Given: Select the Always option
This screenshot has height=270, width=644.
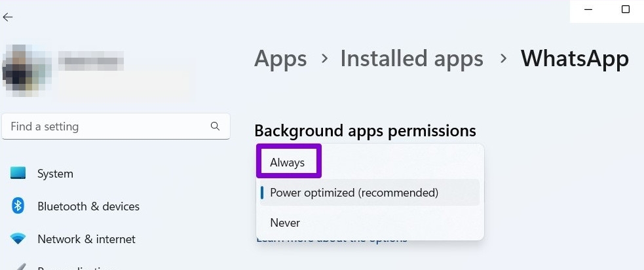Looking at the screenshot, I should [288, 162].
